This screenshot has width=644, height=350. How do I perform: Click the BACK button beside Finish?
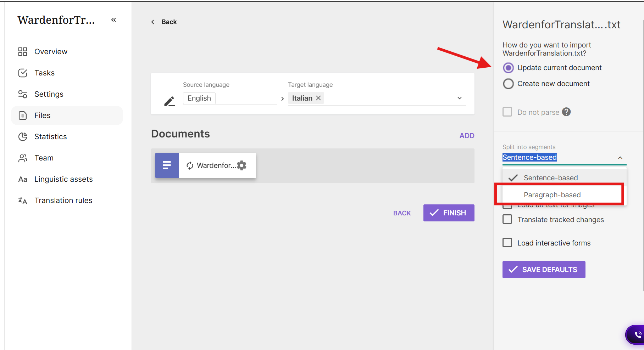[402, 213]
